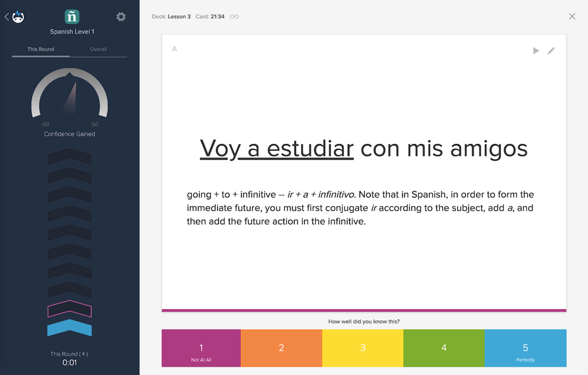Image resolution: width=588 pixels, height=375 pixels.
Task: Select confidence rating 3
Action: coord(363,348)
